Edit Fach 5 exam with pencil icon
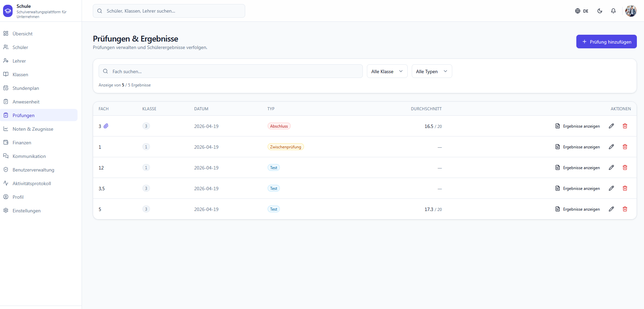Image resolution: width=644 pixels, height=309 pixels. (611, 209)
